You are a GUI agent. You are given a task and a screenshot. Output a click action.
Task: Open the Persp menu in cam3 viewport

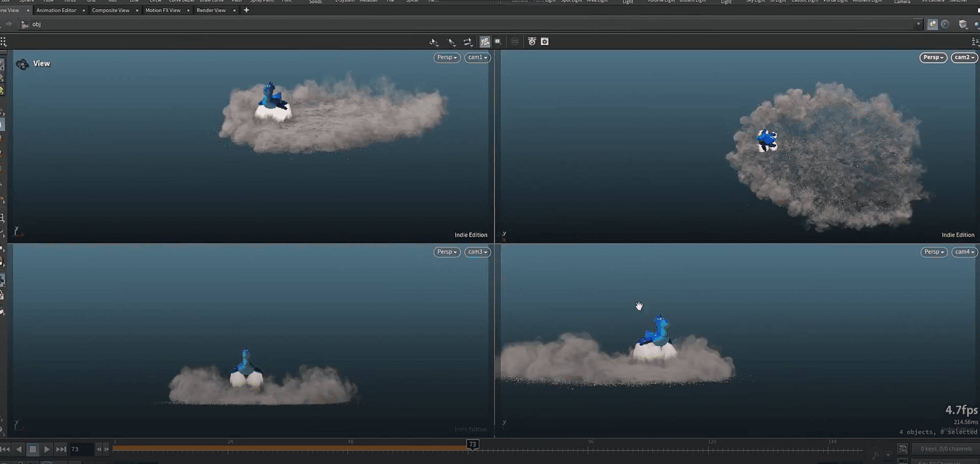[x=447, y=252]
